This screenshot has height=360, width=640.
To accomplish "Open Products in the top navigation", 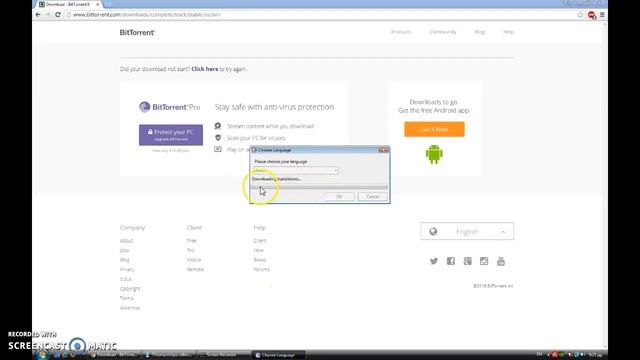I will click(x=401, y=32).
